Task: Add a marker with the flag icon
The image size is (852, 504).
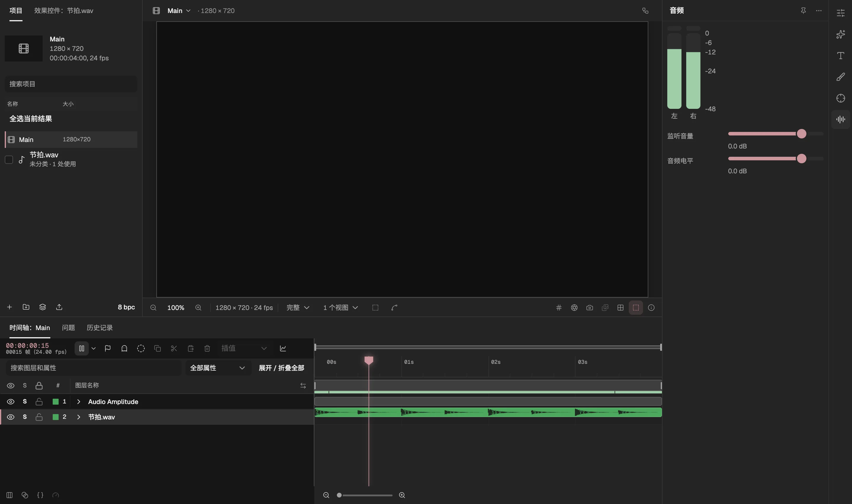Action: pos(108,348)
